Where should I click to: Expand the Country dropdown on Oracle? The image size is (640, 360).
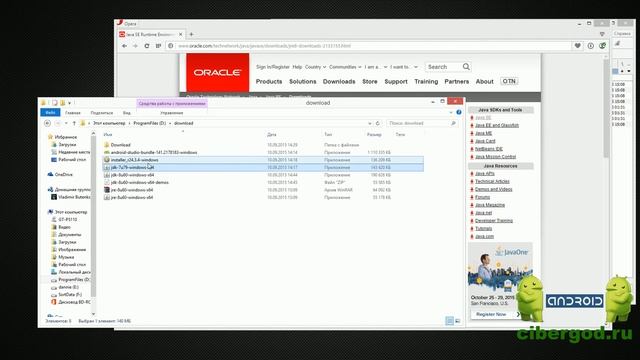[x=315, y=67]
